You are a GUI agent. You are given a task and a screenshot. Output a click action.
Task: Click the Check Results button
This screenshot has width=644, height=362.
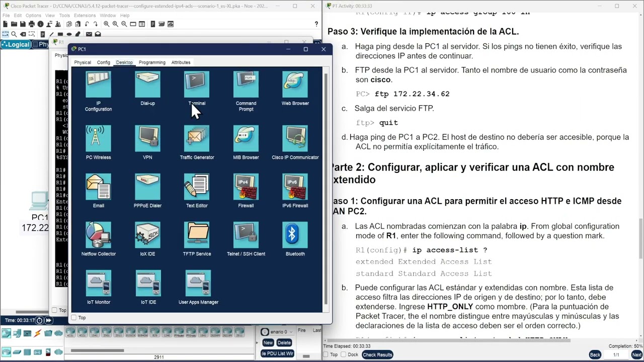click(377, 354)
